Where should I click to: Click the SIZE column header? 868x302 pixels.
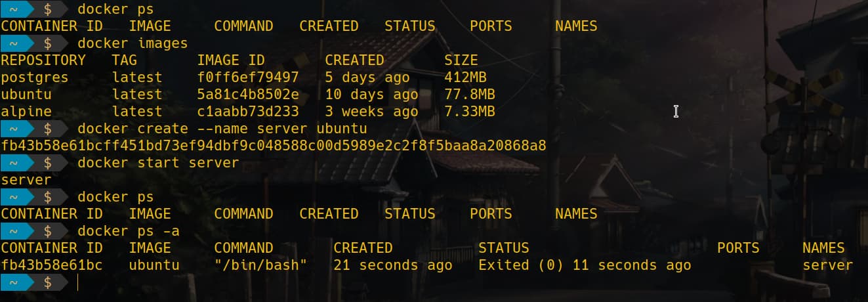(x=461, y=60)
